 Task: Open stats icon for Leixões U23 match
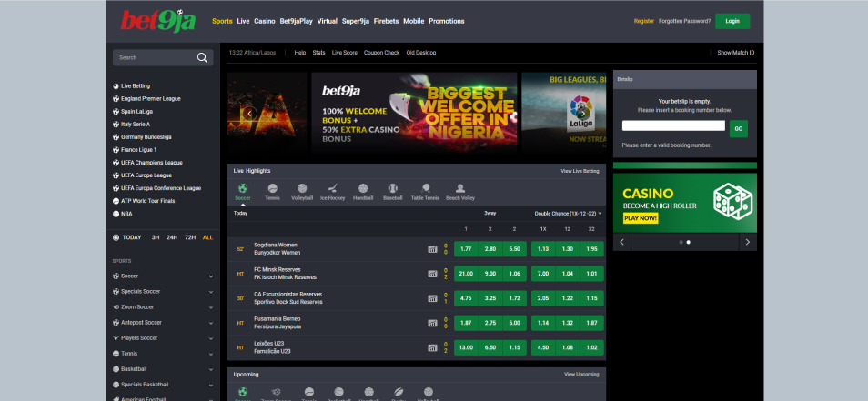click(x=432, y=348)
